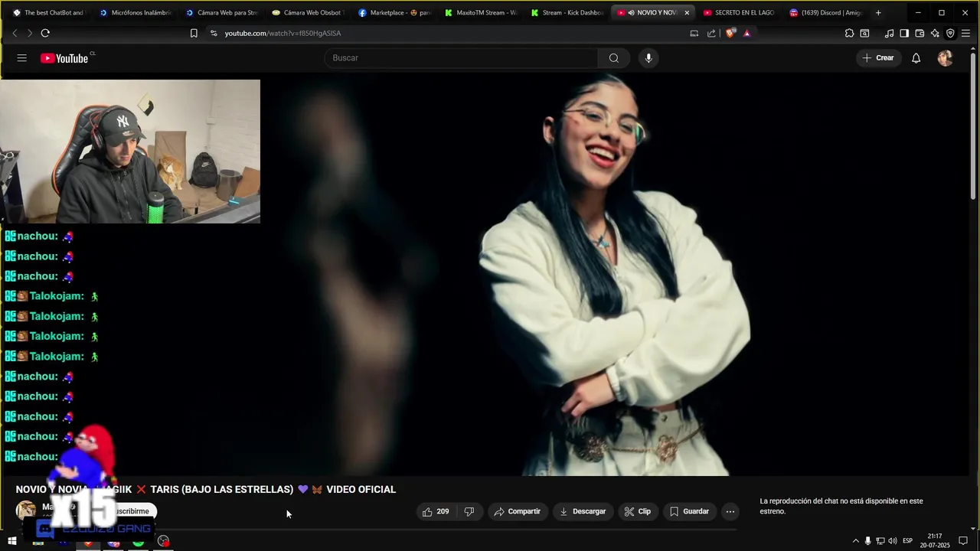Switch to SECRETO EN EL LAGO tab
This screenshot has width=980, height=551.
click(x=739, y=12)
